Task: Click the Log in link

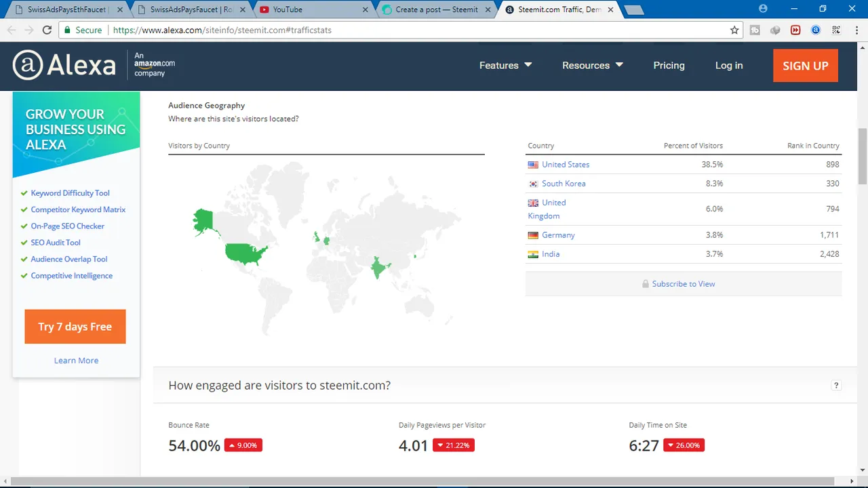Action: (729, 66)
